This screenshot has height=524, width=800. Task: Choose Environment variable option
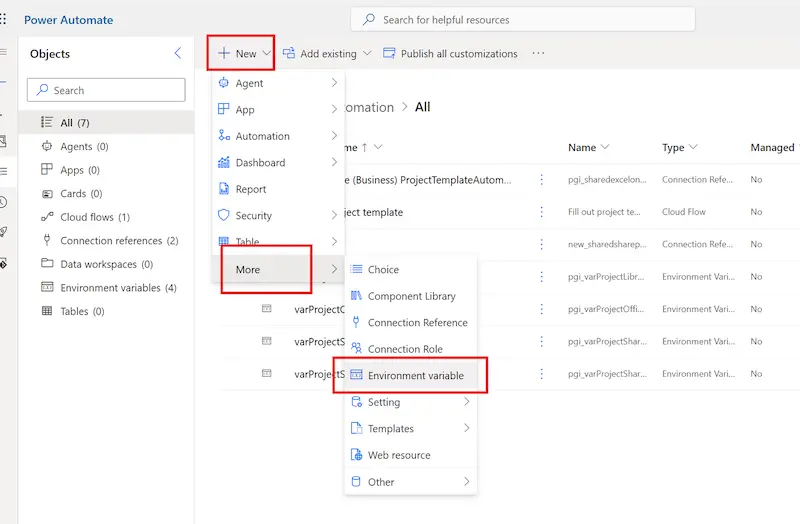411,375
